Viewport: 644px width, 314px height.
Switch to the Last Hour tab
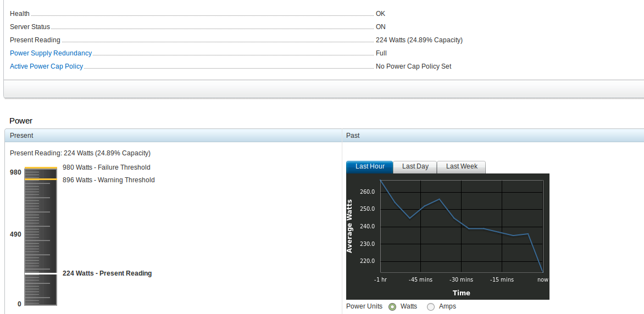pos(370,166)
